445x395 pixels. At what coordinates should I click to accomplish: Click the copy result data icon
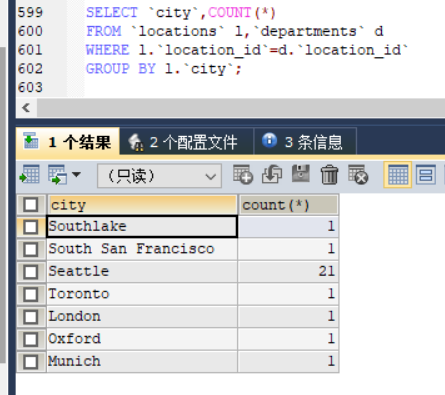point(58,174)
